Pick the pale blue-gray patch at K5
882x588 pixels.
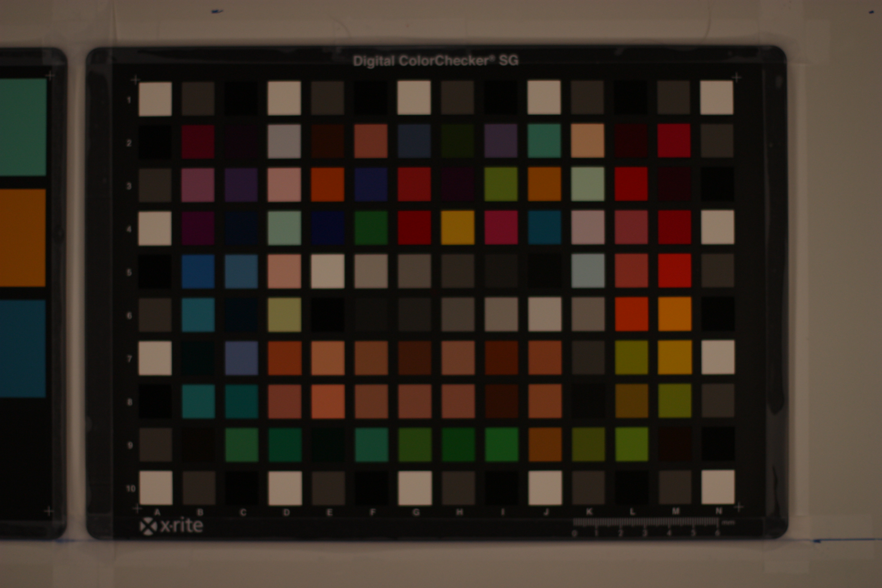coord(588,271)
